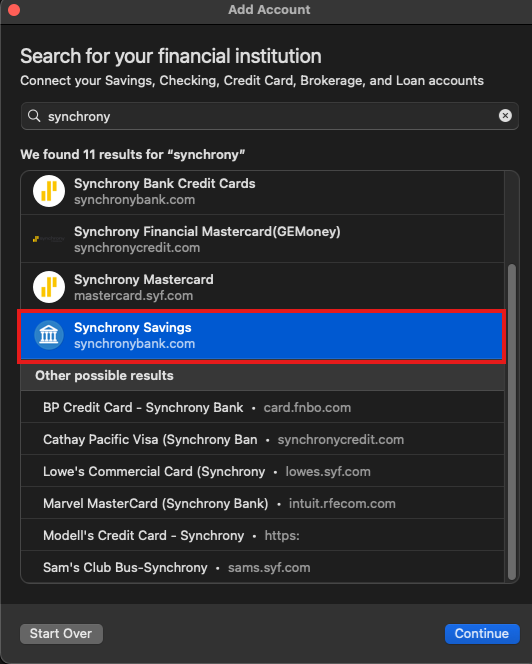Choose the Synchrony Mastercard entry
The width and height of the screenshot is (532, 664).
coord(262,287)
